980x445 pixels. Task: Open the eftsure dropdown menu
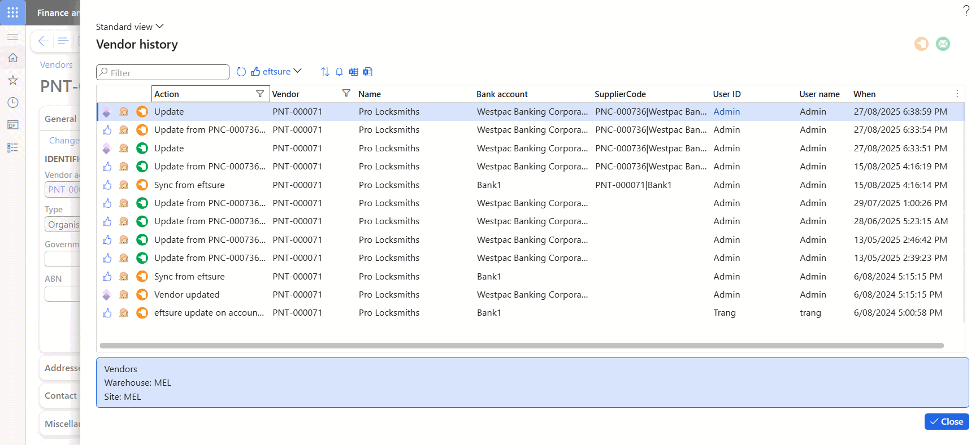click(x=276, y=72)
